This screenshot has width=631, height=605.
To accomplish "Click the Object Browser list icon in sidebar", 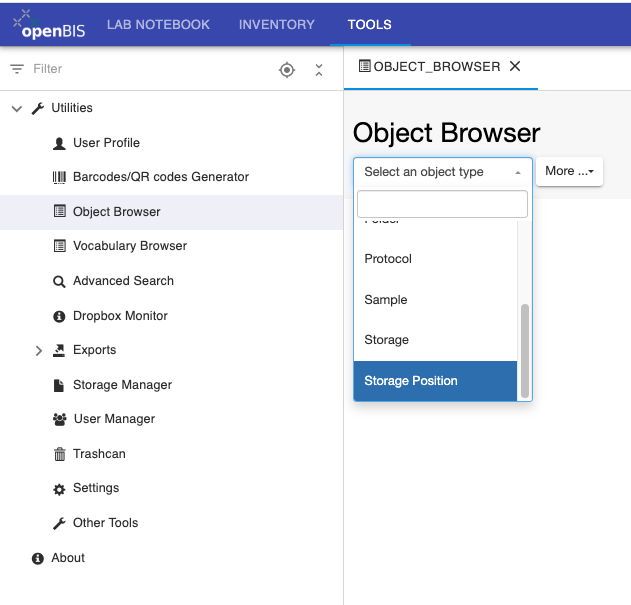I will click(x=60, y=211).
